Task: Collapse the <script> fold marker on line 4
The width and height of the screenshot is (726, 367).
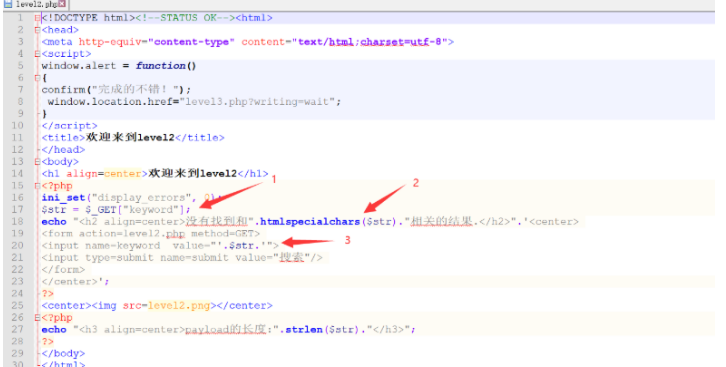Action: tap(37, 54)
